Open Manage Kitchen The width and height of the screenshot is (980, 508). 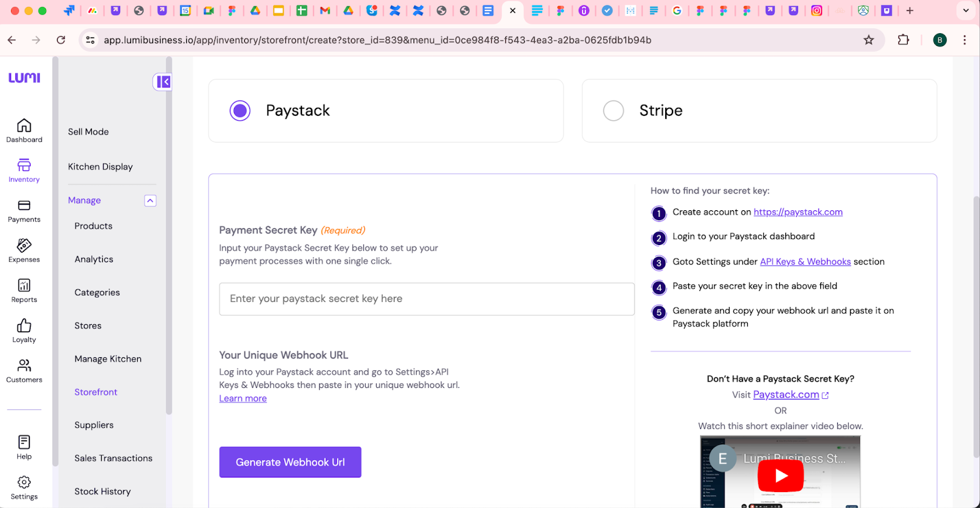pyautogui.click(x=108, y=358)
